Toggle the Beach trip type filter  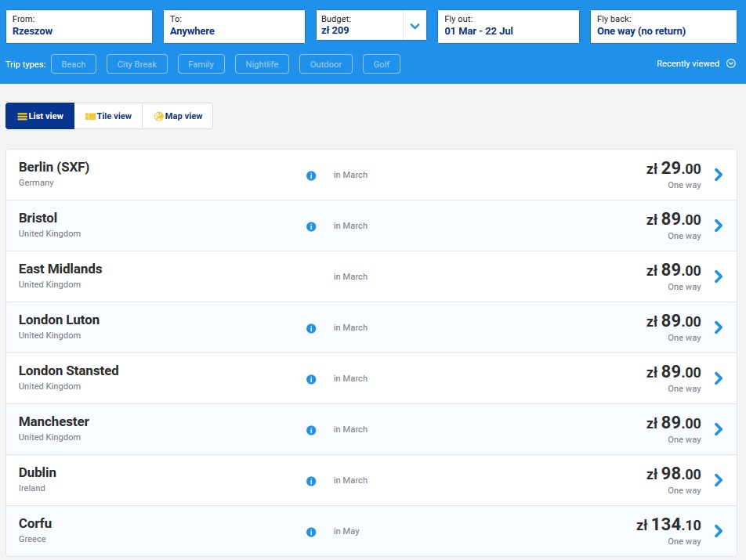[x=74, y=64]
